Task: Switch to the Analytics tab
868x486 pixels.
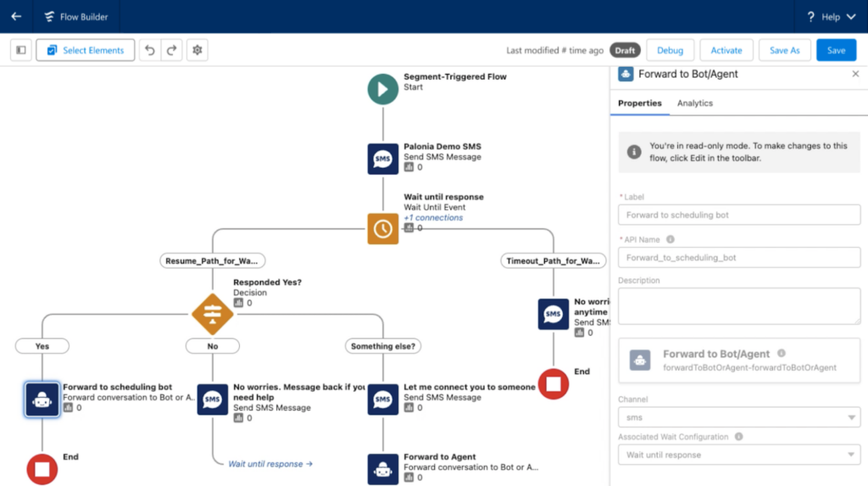Action: point(694,103)
